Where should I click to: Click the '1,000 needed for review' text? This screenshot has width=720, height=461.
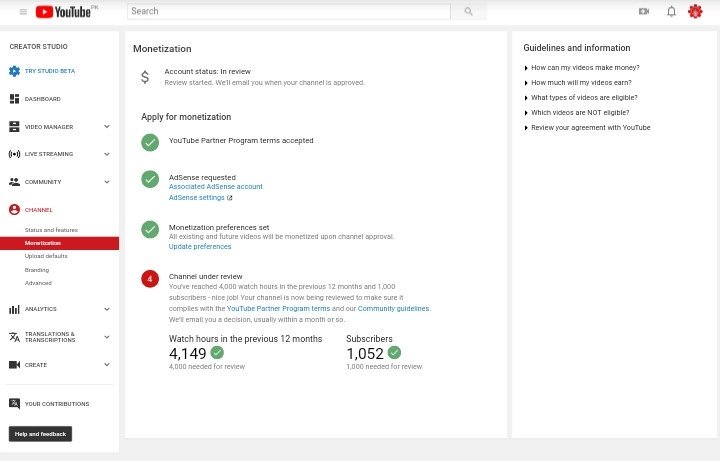[384, 366]
